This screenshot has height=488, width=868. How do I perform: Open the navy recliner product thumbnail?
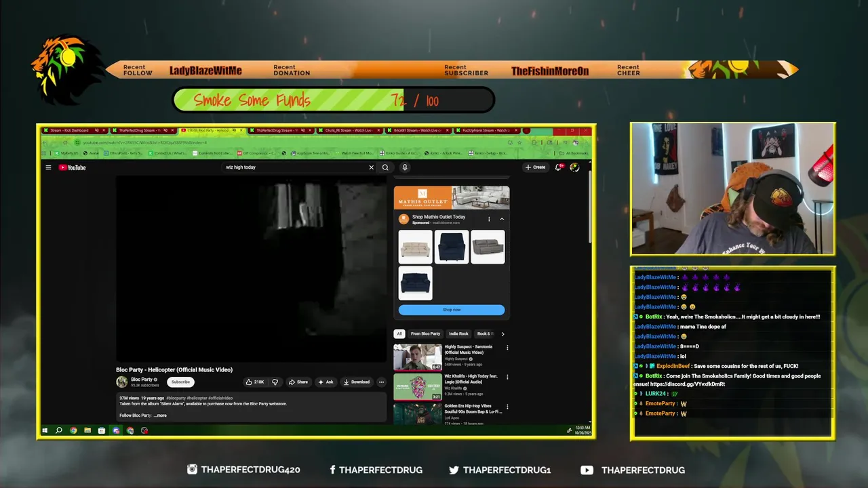452,247
